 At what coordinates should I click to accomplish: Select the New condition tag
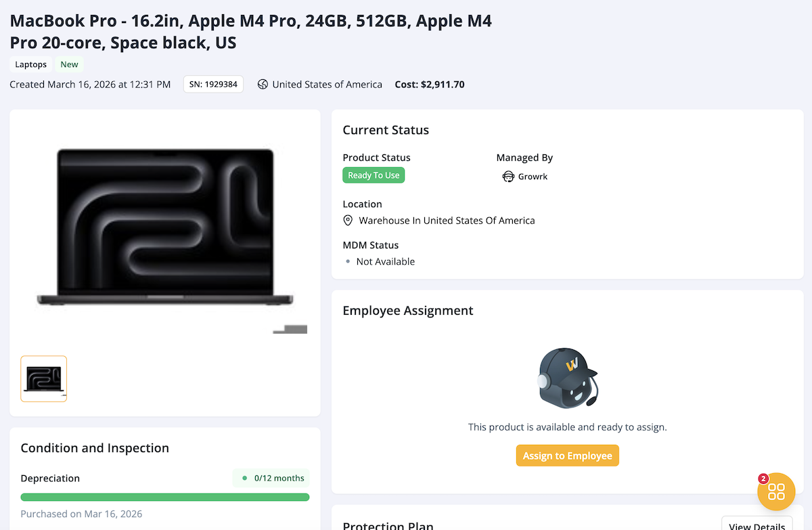click(69, 64)
